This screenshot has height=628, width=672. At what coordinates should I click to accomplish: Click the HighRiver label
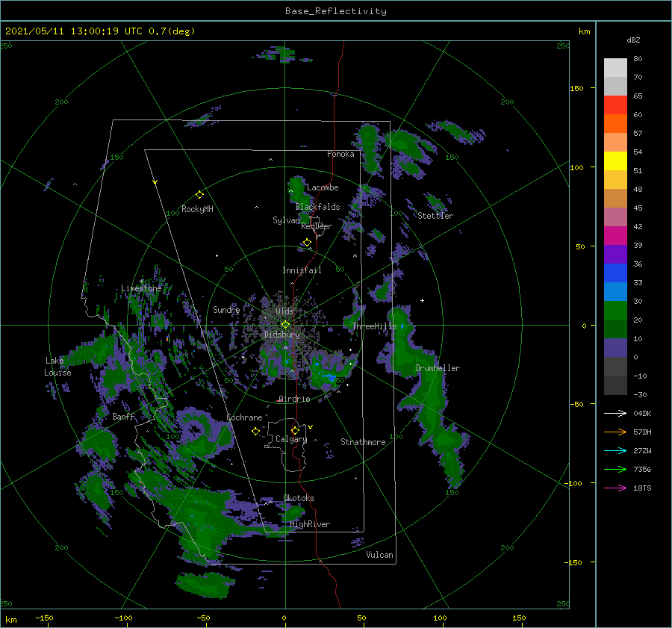[310, 524]
